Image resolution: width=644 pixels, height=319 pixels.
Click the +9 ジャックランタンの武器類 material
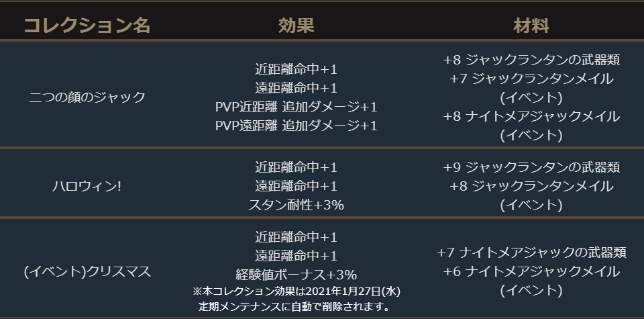531,167
